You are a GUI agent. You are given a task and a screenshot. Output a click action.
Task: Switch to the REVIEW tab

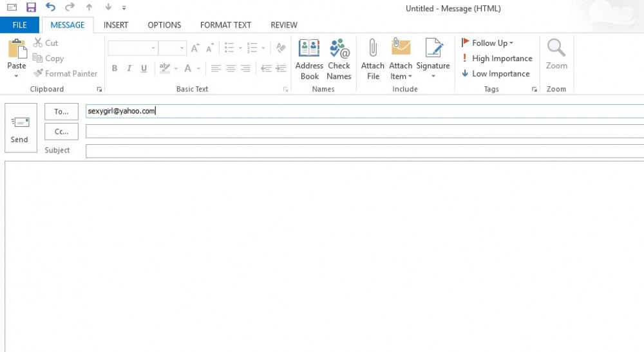[x=284, y=25]
